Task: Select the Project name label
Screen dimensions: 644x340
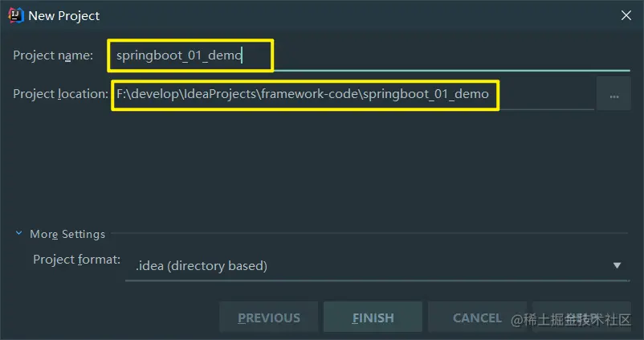Action: click(x=53, y=55)
